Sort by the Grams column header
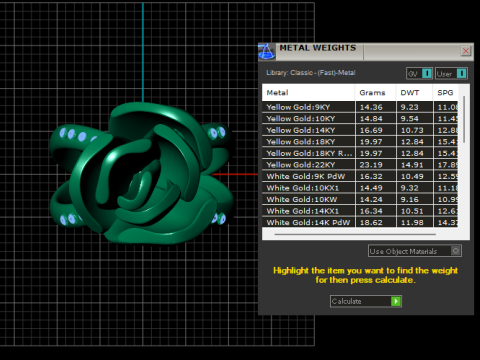Viewport: 480px width, 360px height. click(x=375, y=93)
